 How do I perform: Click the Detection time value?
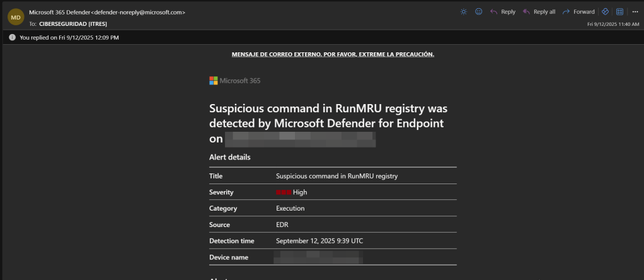point(319,241)
